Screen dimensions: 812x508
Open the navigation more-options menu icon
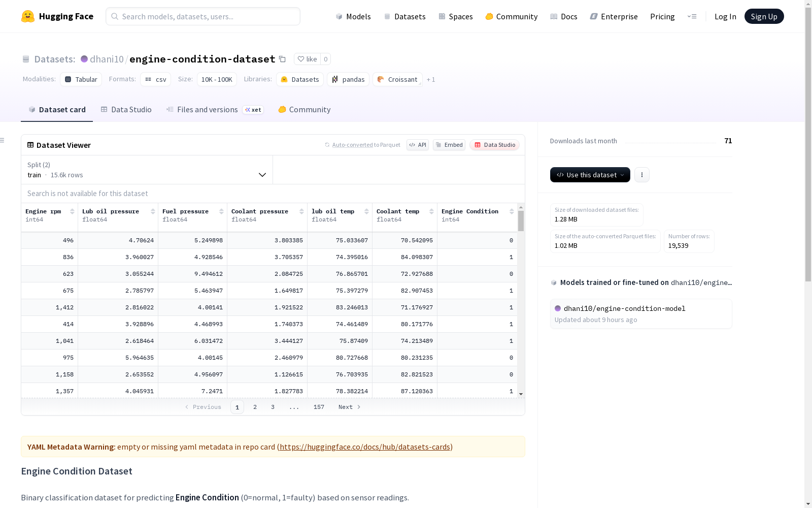click(x=692, y=16)
